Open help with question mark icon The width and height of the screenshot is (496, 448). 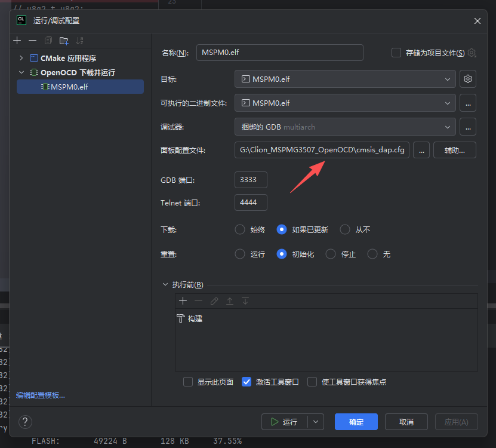coord(25,422)
